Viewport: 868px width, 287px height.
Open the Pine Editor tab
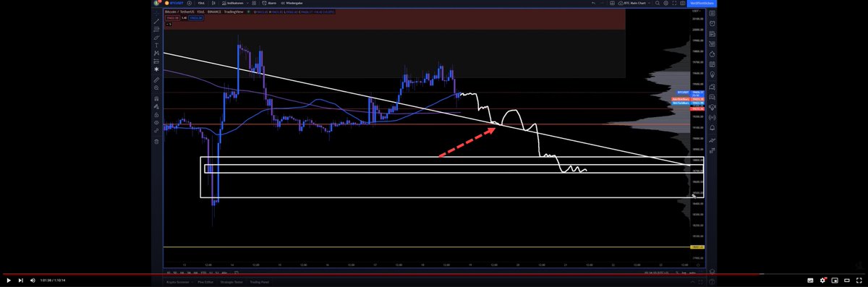pos(205,282)
